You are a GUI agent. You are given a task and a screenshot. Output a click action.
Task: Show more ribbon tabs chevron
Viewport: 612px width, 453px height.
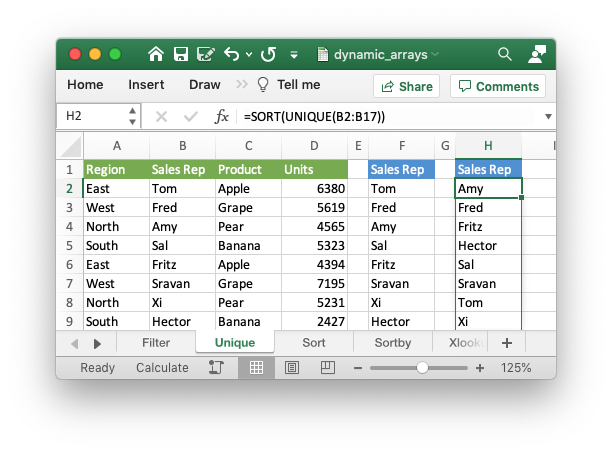pos(242,84)
